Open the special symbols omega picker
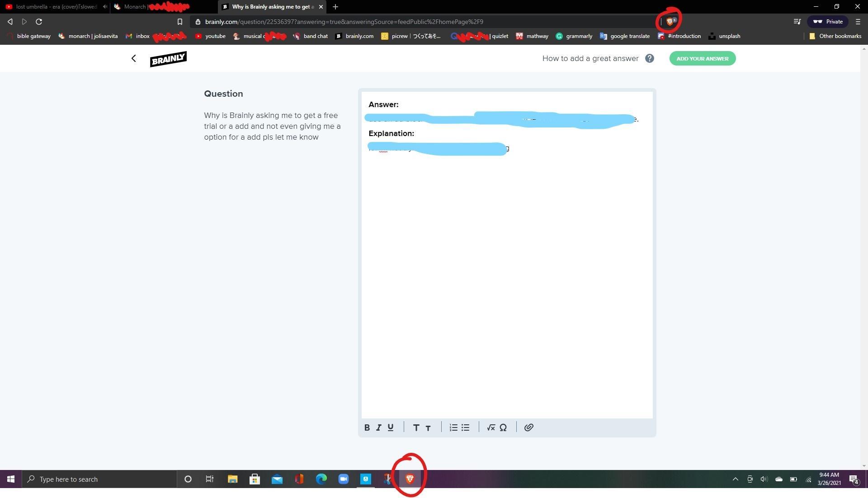The image size is (868, 498). point(503,428)
